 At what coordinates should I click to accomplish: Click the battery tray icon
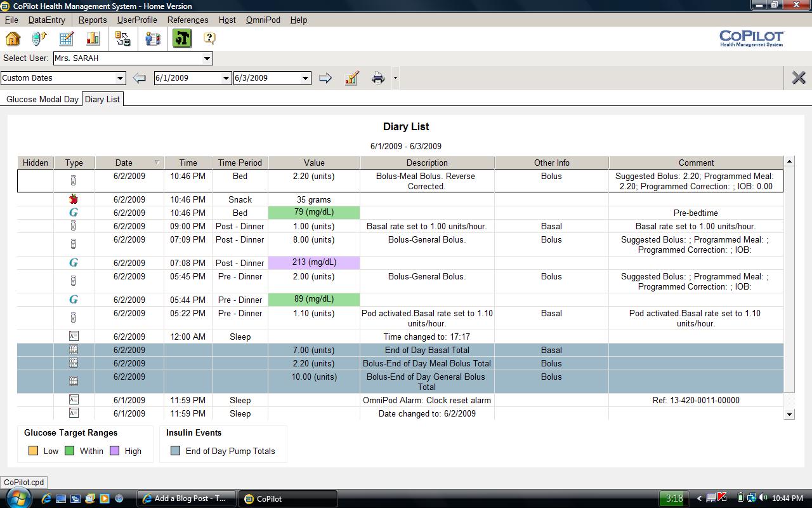click(x=740, y=498)
